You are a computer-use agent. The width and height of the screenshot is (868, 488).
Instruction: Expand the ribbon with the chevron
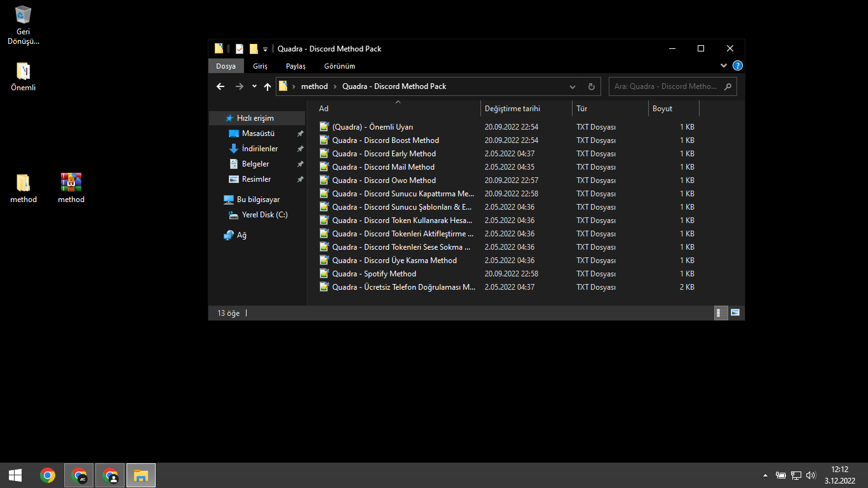point(724,65)
